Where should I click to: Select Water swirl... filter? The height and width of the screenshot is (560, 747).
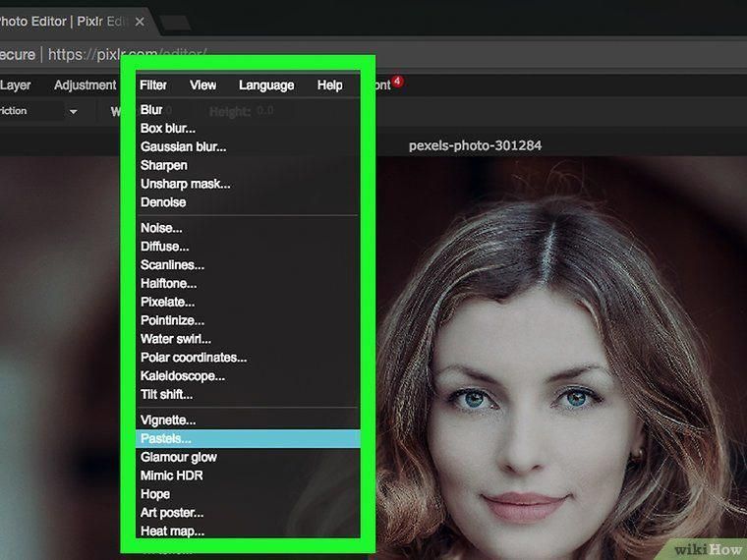[x=248, y=339]
